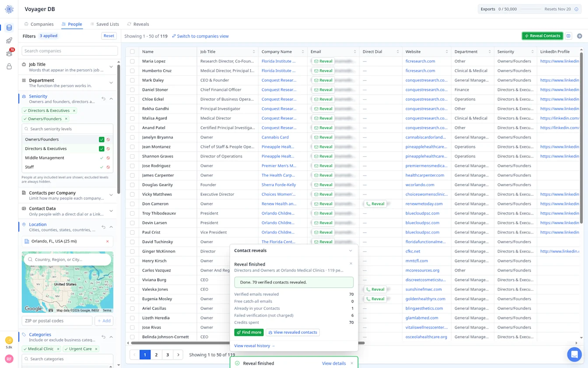This screenshot has height=368, width=588.
Task: Close the Reveal finished card with X
Action: click(x=351, y=264)
